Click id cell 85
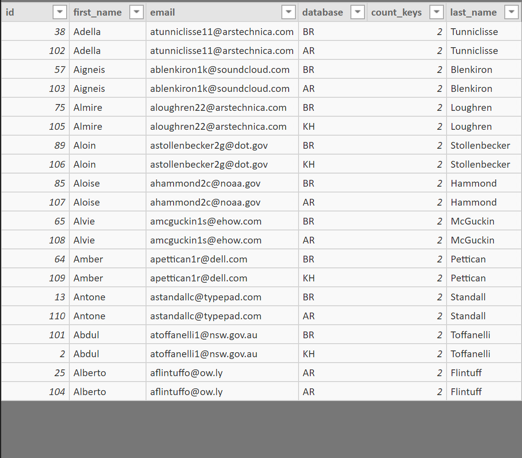The width and height of the screenshot is (522, 458). click(35, 183)
